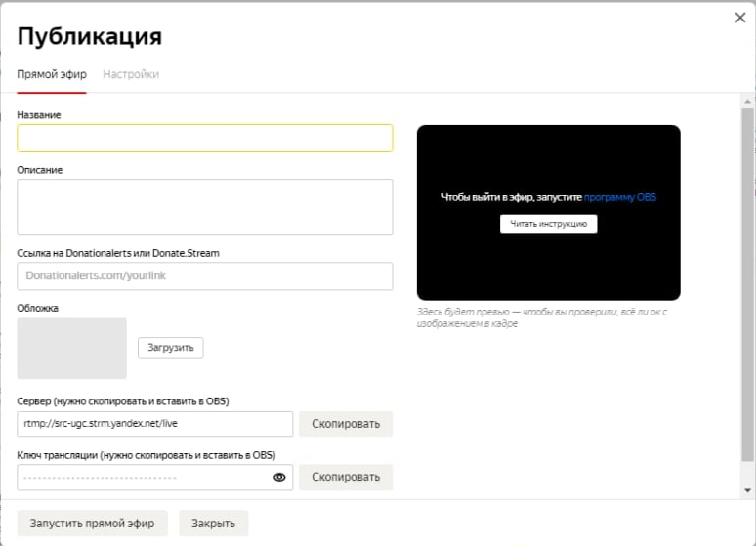
Task: Click the Закрыть button
Action: (214, 524)
